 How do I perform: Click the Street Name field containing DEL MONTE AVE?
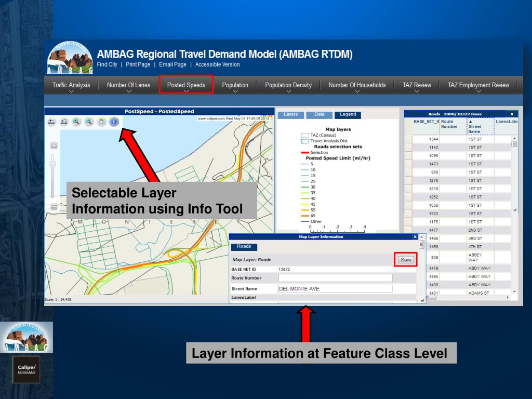(x=335, y=289)
